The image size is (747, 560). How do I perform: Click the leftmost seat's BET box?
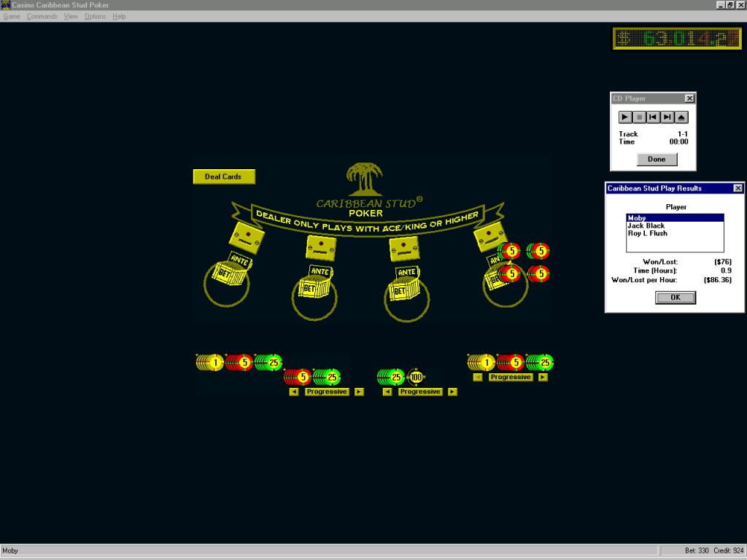228,274
